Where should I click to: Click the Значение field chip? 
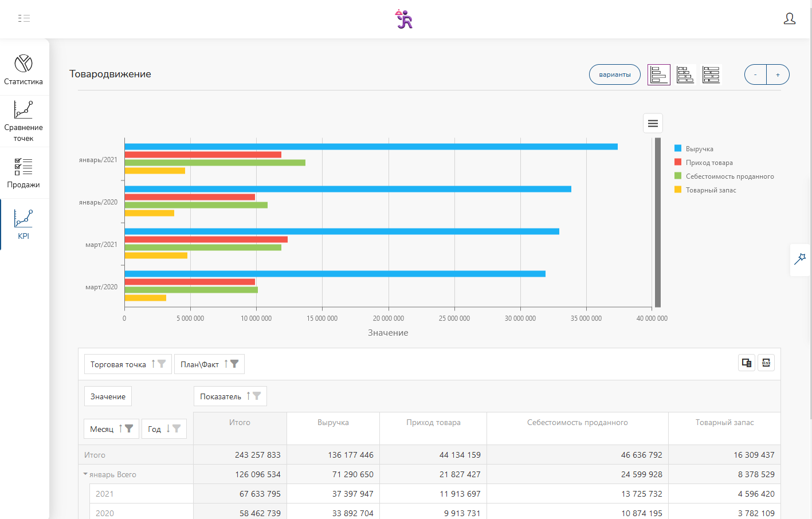(x=108, y=396)
